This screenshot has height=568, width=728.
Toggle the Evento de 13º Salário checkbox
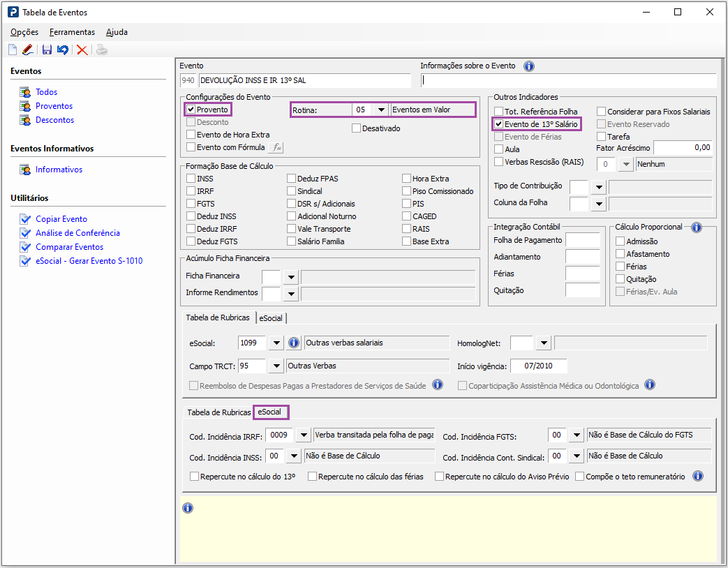click(498, 124)
